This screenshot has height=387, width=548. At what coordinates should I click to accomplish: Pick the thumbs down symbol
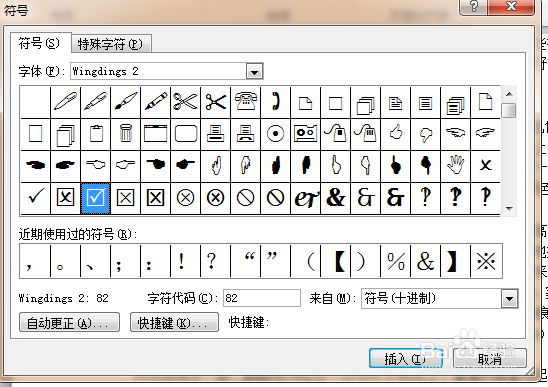[x=426, y=134]
